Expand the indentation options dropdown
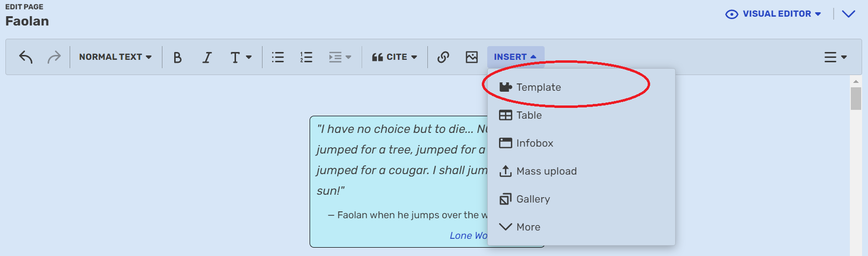 coord(340,57)
